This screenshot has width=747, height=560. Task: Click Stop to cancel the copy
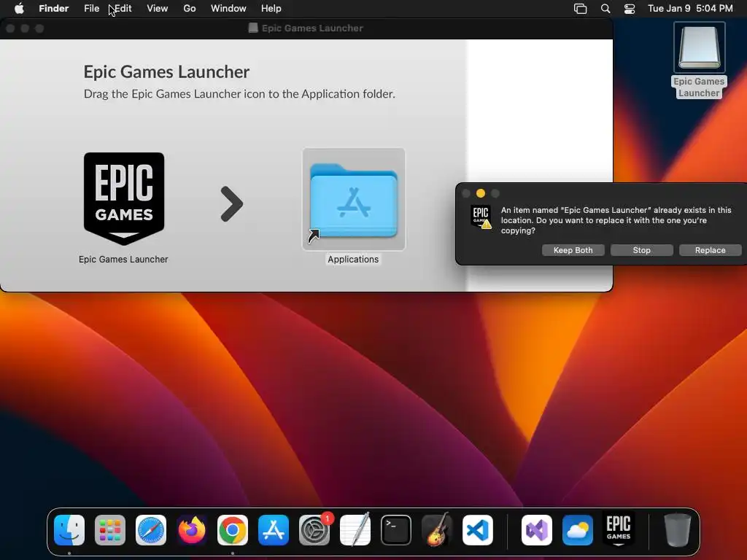pyautogui.click(x=642, y=250)
